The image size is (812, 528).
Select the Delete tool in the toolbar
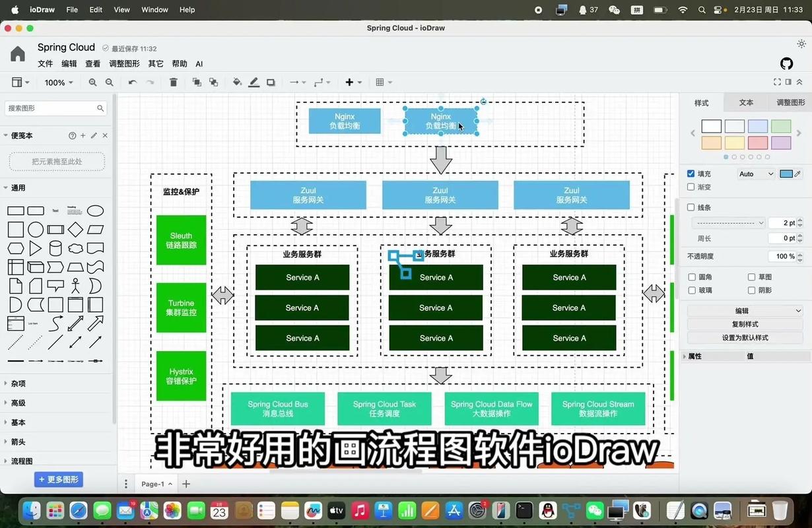173,82
